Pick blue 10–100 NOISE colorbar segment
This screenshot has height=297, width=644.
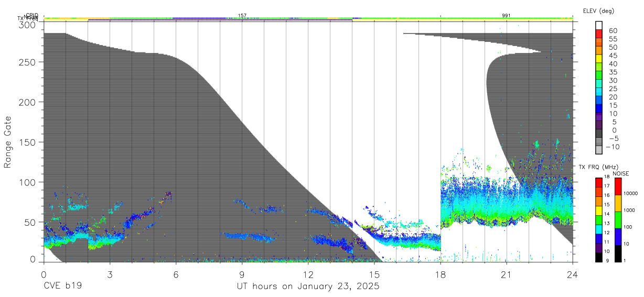(618, 236)
